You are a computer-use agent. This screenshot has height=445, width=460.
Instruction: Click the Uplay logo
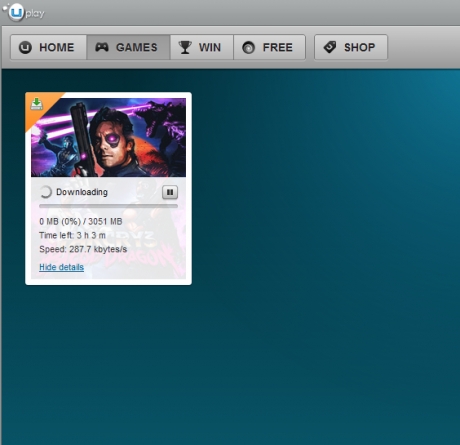pyautogui.click(x=24, y=12)
